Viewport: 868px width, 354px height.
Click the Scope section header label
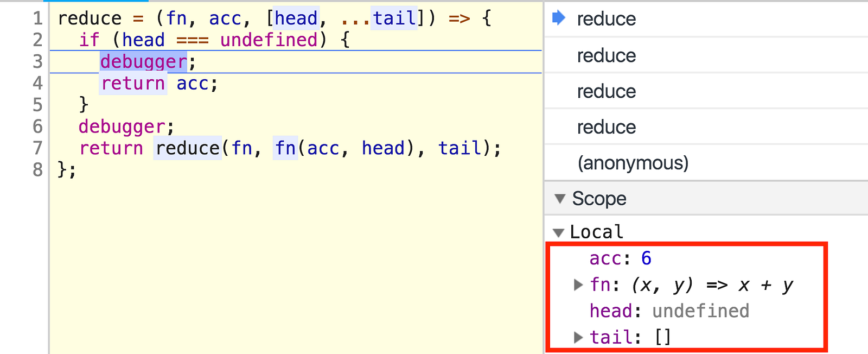pos(599,199)
